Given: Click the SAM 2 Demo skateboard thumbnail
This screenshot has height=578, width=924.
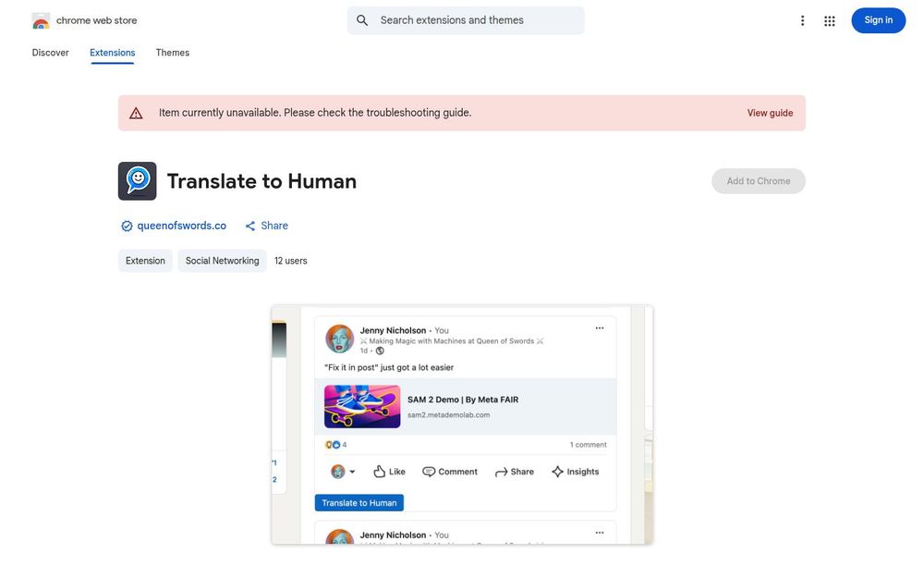Looking at the screenshot, I should tap(362, 406).
